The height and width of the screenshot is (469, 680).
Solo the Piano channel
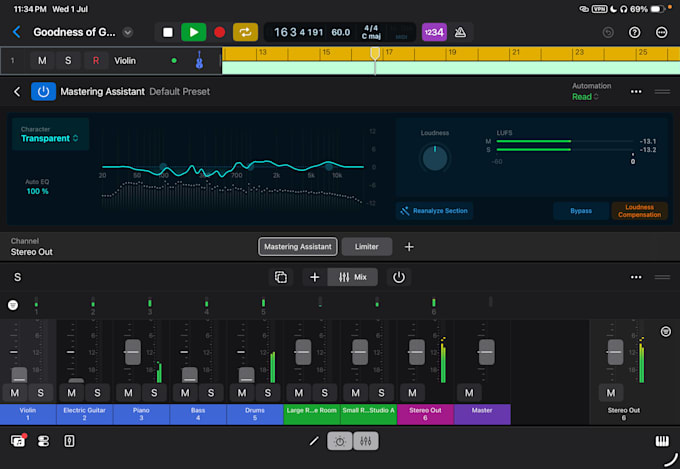(154, 393)
